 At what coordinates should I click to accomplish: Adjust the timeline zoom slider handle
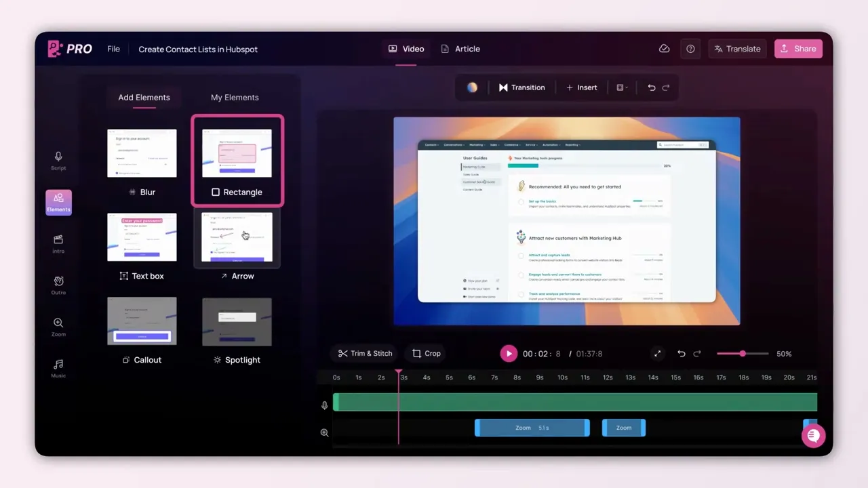(743, 353)
